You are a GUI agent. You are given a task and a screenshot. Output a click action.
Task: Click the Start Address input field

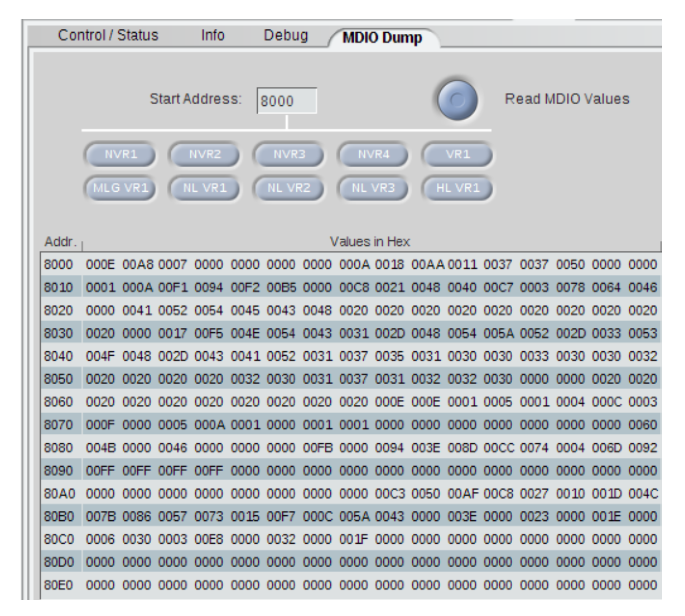286,101
